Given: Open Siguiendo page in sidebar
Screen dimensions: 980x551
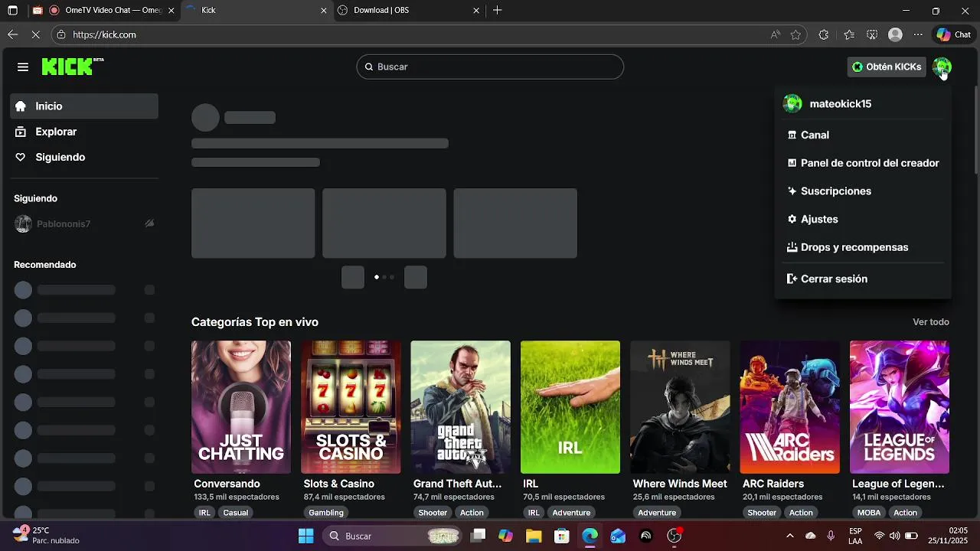Looking at the screenshot, I should [84, 157].
